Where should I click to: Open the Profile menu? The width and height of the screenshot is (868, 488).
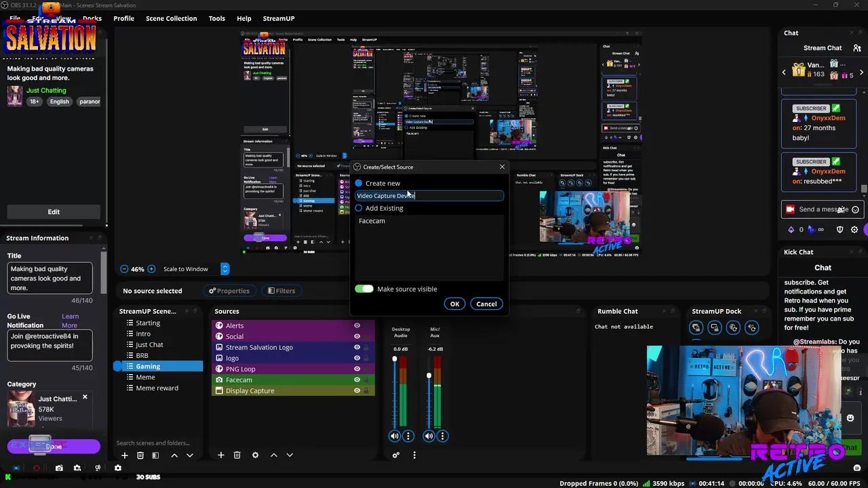[123, 18]
